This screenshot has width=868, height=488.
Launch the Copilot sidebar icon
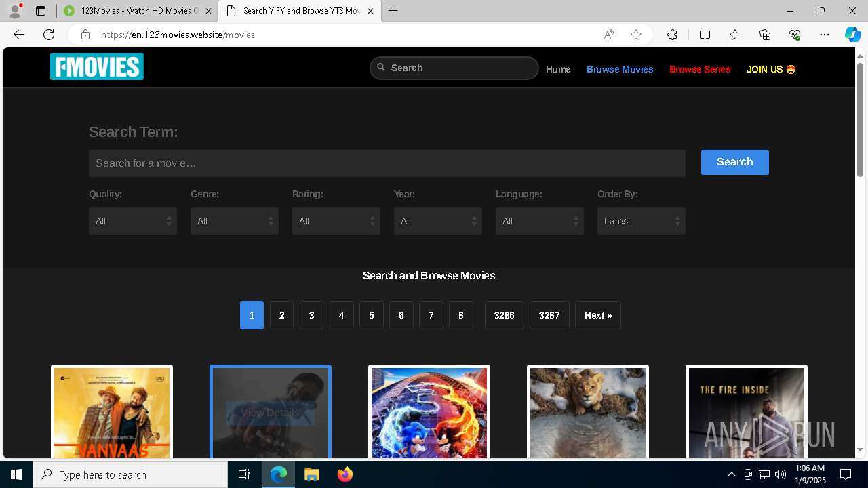click(x=852, y=35)
